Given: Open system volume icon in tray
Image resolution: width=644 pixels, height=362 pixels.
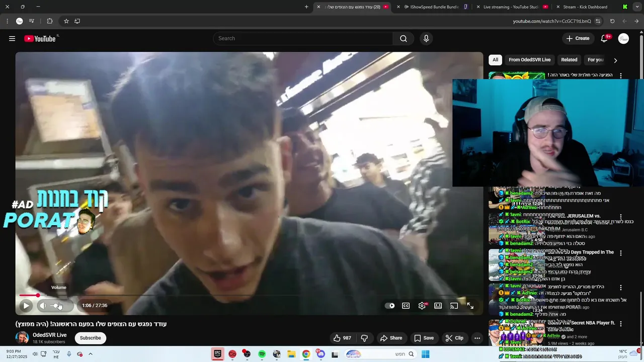Looking at the screenshot, I should (x=35, y=354).
